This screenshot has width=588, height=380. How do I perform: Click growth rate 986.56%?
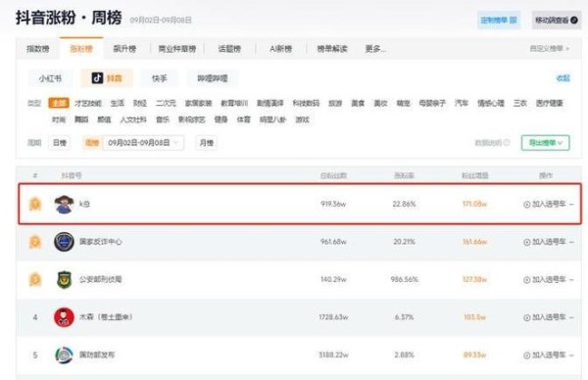(404, 279)
